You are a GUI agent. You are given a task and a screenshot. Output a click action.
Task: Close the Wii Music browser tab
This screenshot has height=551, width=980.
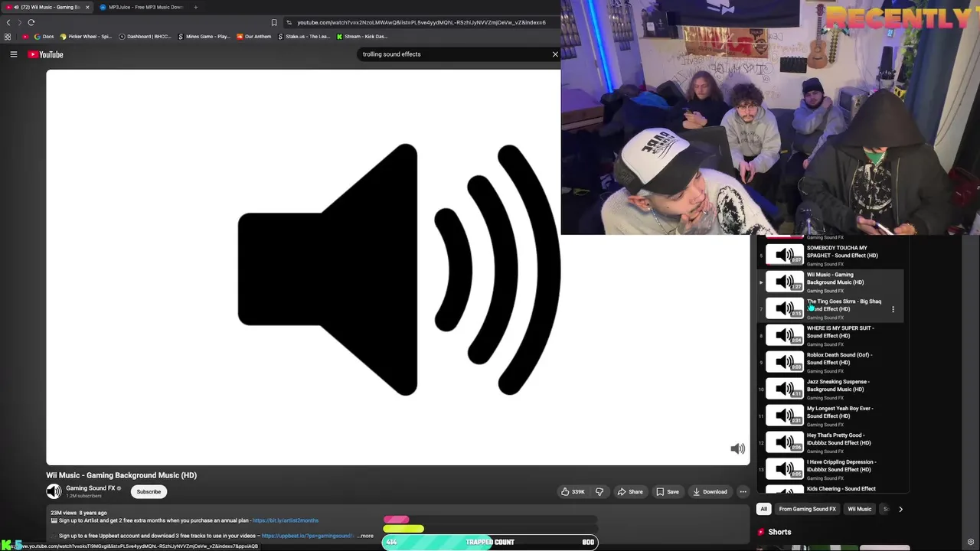[x=87, y=7]
